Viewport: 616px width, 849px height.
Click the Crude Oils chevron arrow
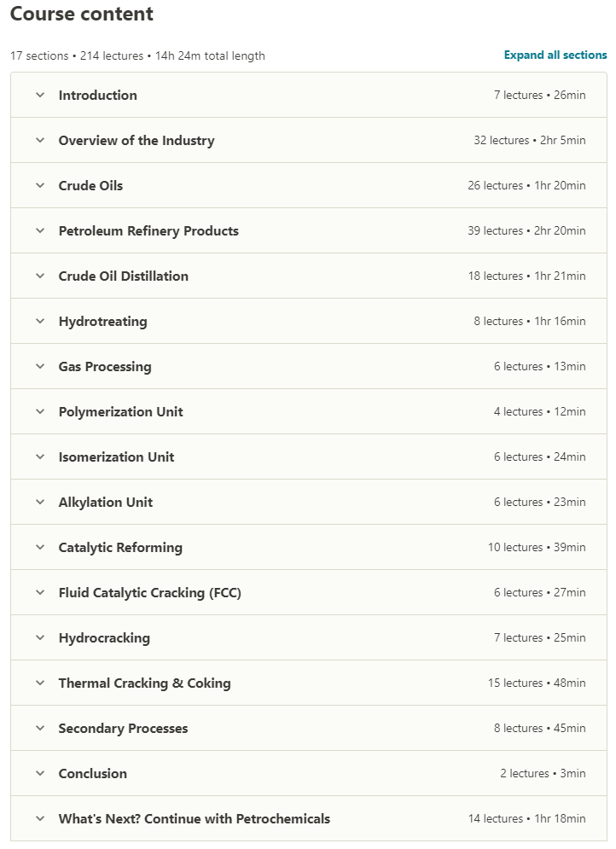point(39,186)
